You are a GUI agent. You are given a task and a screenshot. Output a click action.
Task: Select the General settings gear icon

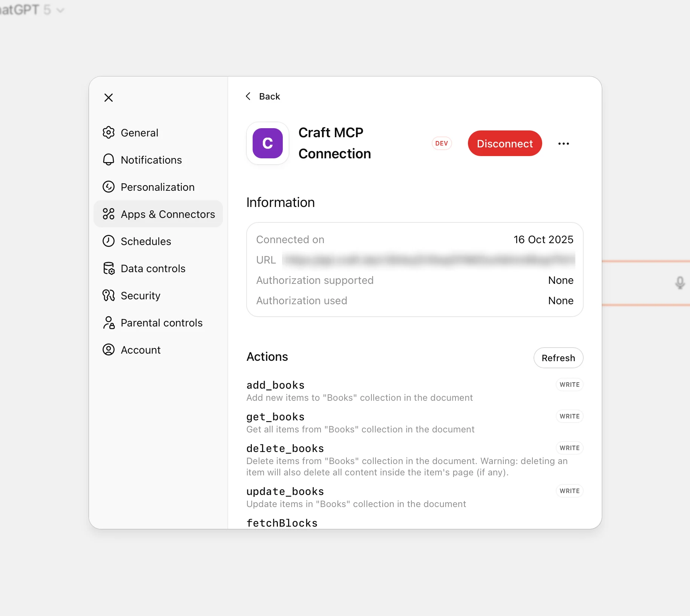pos(109,132)
